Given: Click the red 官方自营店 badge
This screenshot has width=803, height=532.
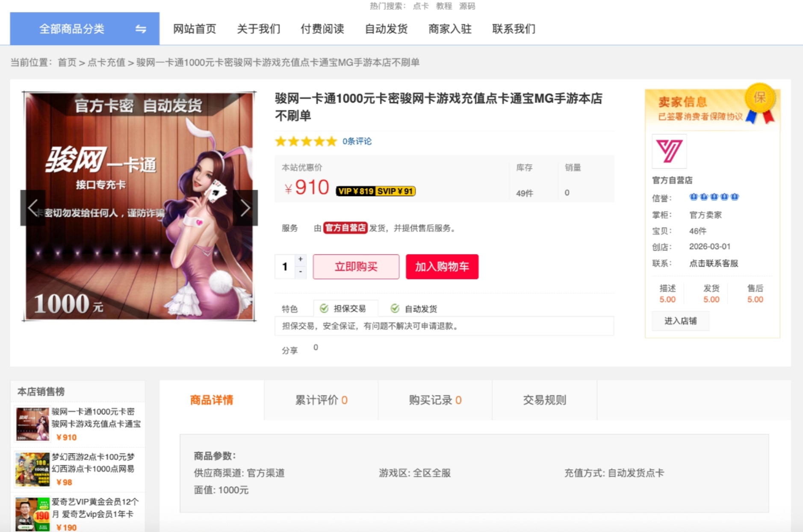Looking at the screenshot, I should (345, 229).
